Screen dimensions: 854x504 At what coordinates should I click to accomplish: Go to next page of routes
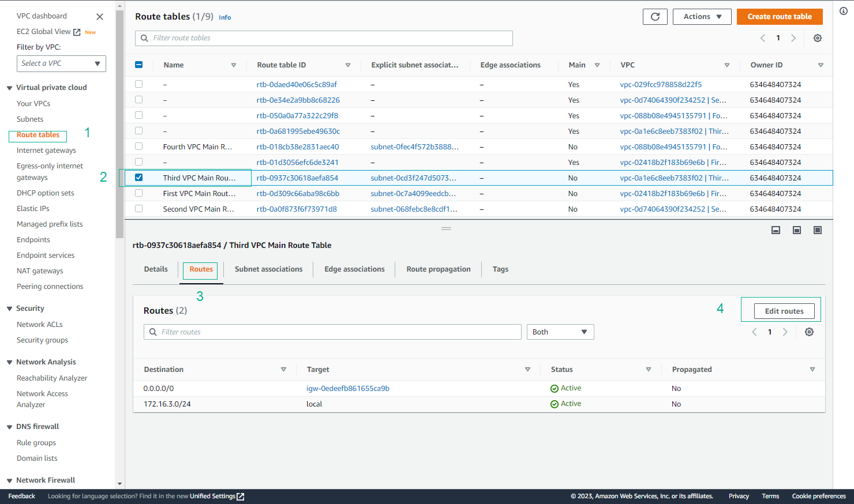pos(785,332)
